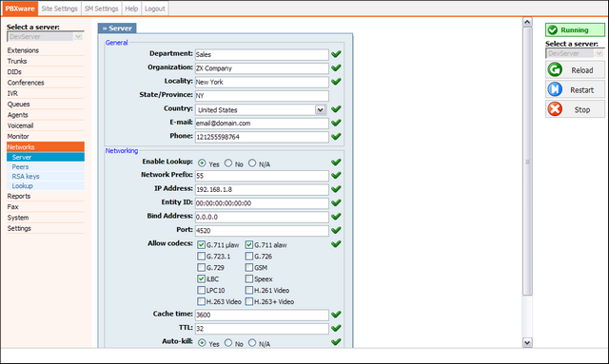Image resolution: width=609 pixels, height=364 pixels.
Task: Click the green Reload icon
Action: 555,69
